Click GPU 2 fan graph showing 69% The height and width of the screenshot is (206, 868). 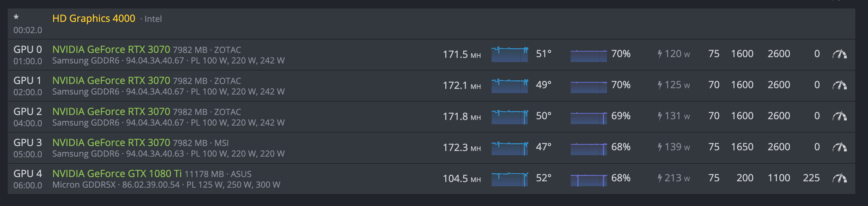click(x=589, y=118)
